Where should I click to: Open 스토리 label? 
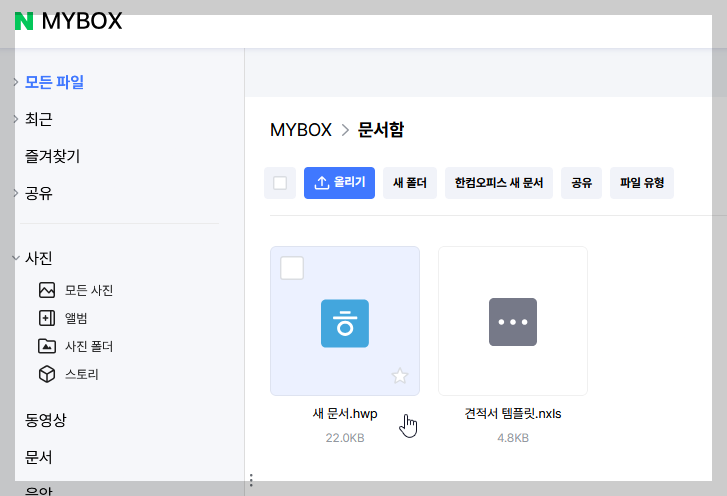pyautogui.click(x=82, y=374)
